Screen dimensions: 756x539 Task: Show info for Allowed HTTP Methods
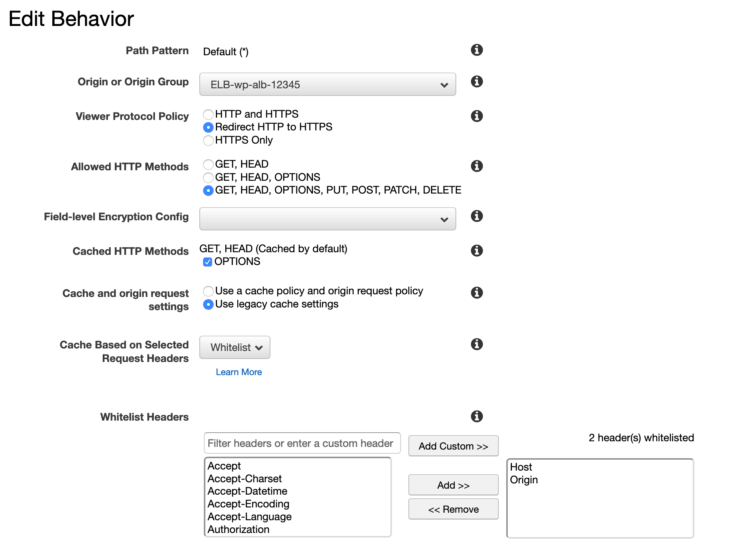coord(477,166)
